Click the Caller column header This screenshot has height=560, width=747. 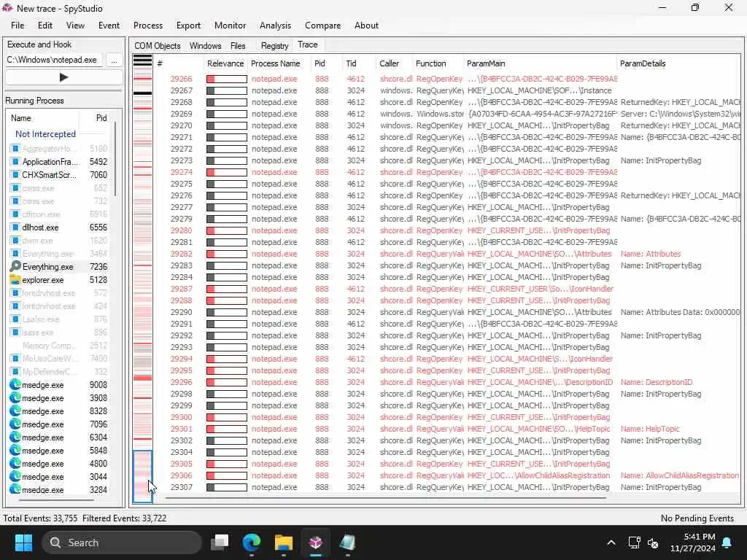pyautogui.click(x=390, y=64)
